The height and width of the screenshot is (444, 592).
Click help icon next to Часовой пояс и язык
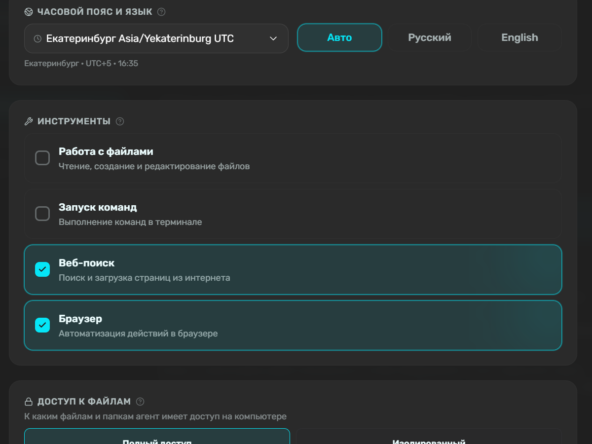point(161,12)
